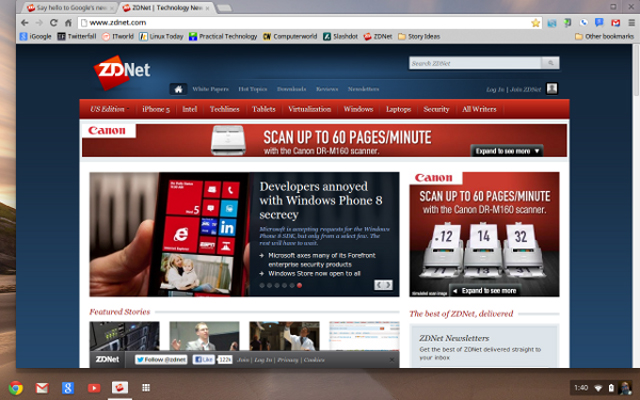640x400 pixels.
Task: Click in the Search ZDNet field
Action: (x=475, y=63)
